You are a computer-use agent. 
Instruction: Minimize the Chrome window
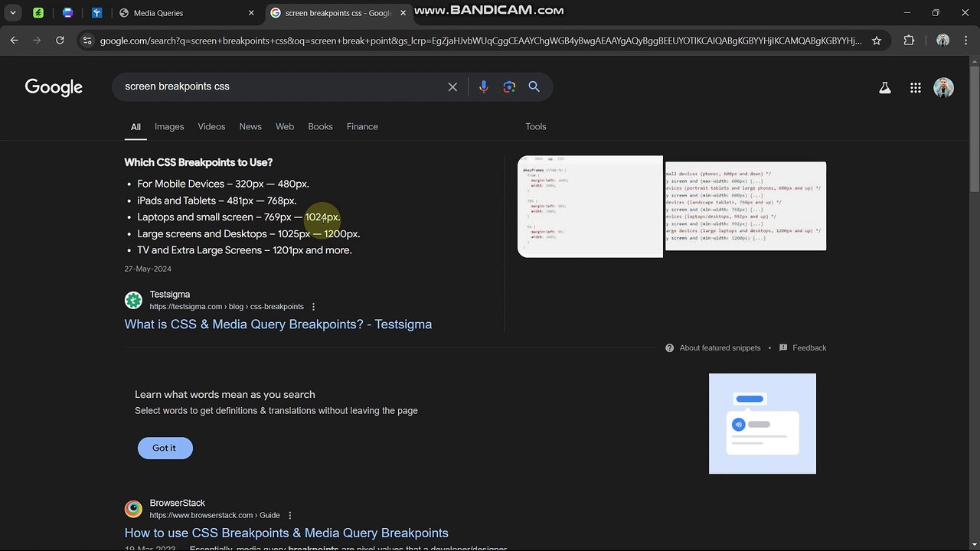point(907,13)
